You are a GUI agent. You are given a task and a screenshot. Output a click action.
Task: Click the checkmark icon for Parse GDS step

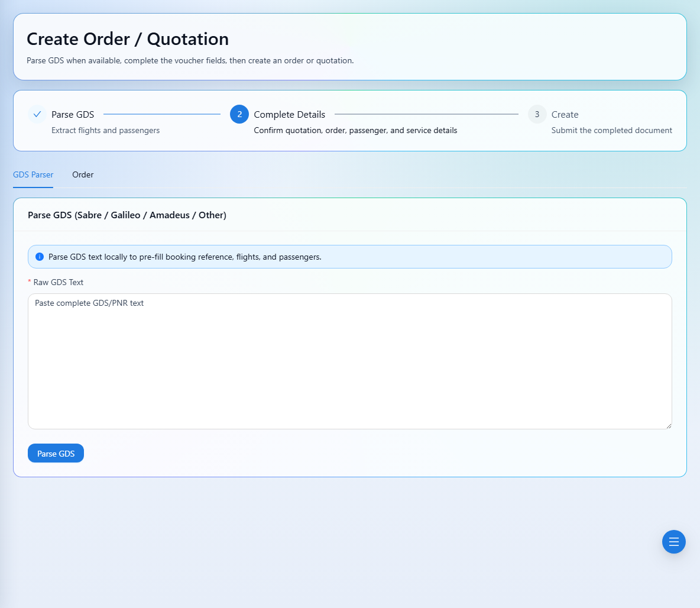[x=37, y=114]
